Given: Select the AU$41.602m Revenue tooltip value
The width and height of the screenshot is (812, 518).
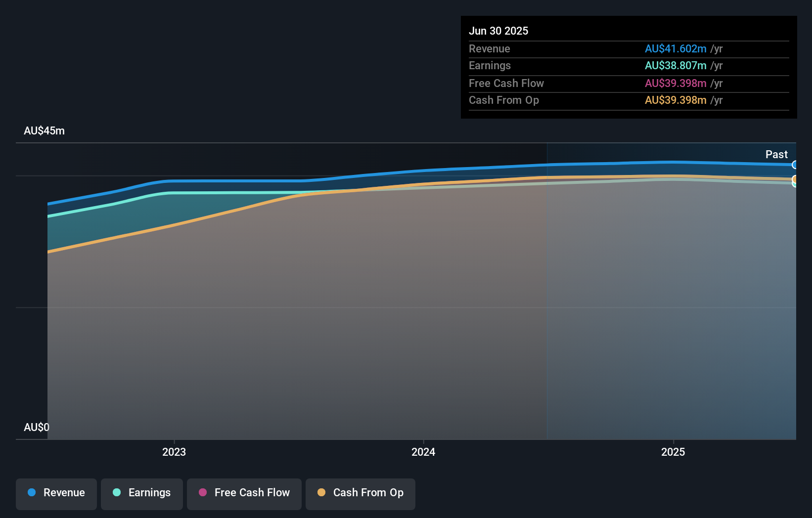Looking at the screenshot, I should point(675,48).
